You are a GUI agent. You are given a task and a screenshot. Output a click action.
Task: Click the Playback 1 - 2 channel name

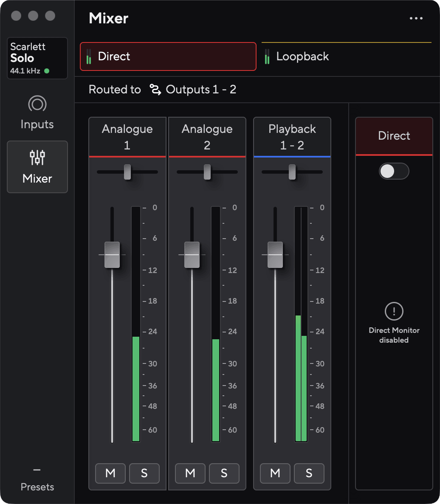(x=292, y=137)
